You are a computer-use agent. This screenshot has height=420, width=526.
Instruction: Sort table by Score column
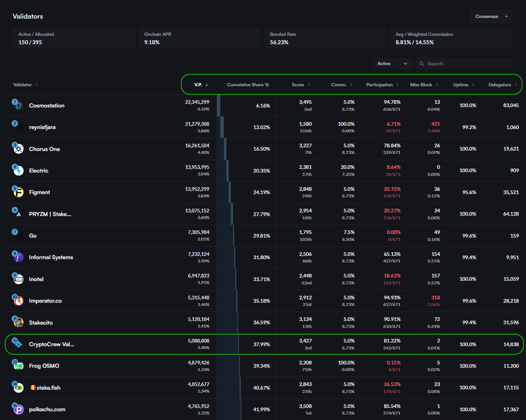(301, 85)
